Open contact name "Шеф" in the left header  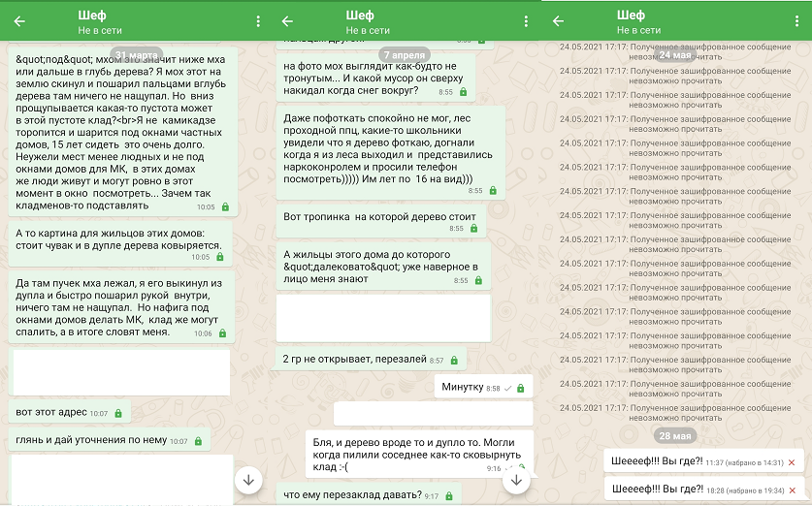(x=91, y=16)
